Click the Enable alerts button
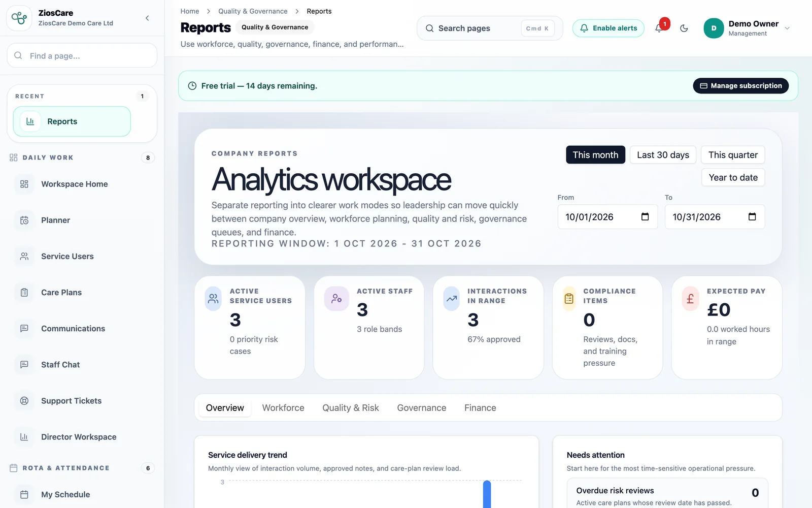Image resolution: width=812 pixels, height=508 pixels. pyautogui.click(x=608, y=28)
